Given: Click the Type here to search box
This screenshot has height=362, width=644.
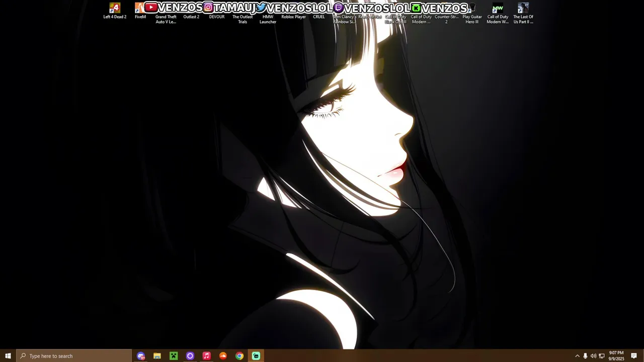Looking at the screenshot, I should tap(74, 356).
